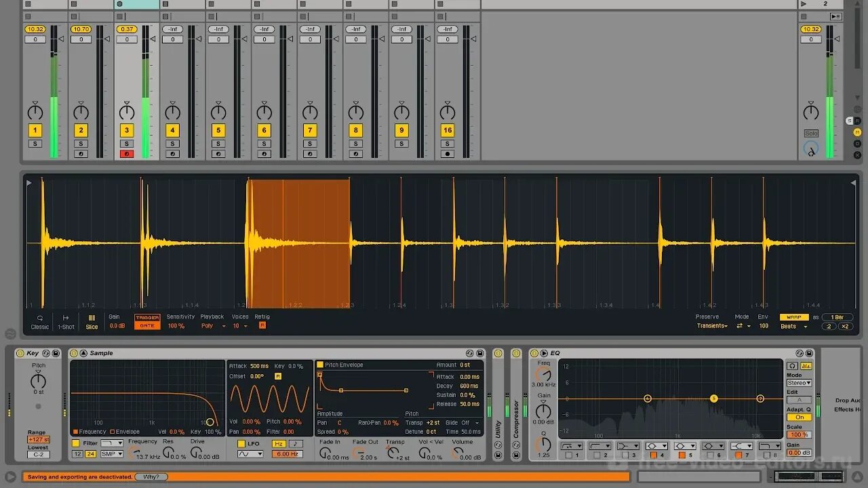Image resolution: width=868 pixels, height=488 pixels.
Task: Save the Key device preset
Action: click(56, 353)
